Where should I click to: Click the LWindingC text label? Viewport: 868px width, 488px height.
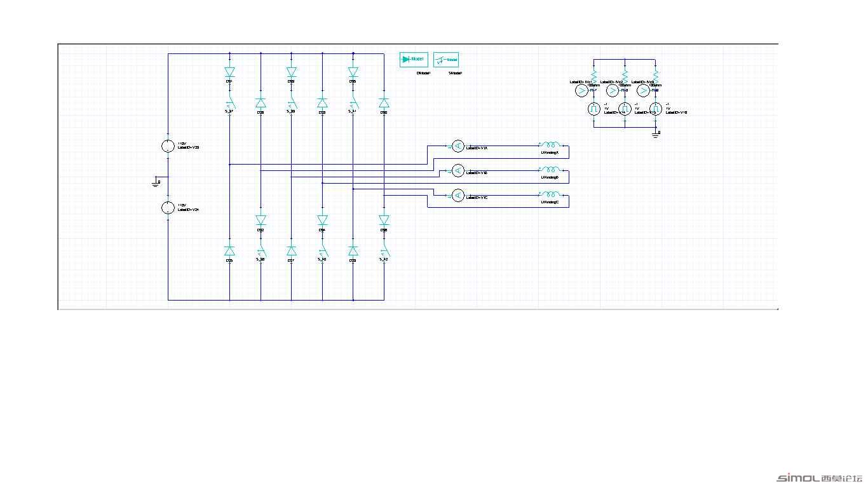[x=549, y=202]
